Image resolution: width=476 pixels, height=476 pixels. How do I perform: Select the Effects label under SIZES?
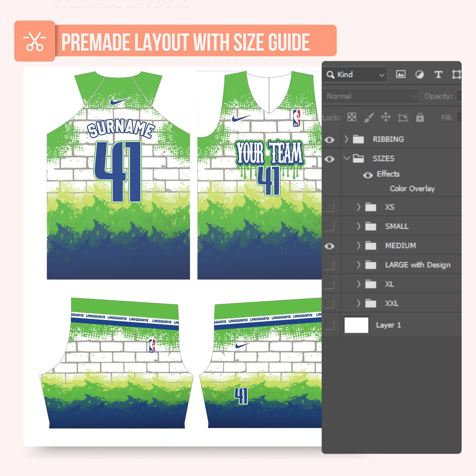point(388,174)
